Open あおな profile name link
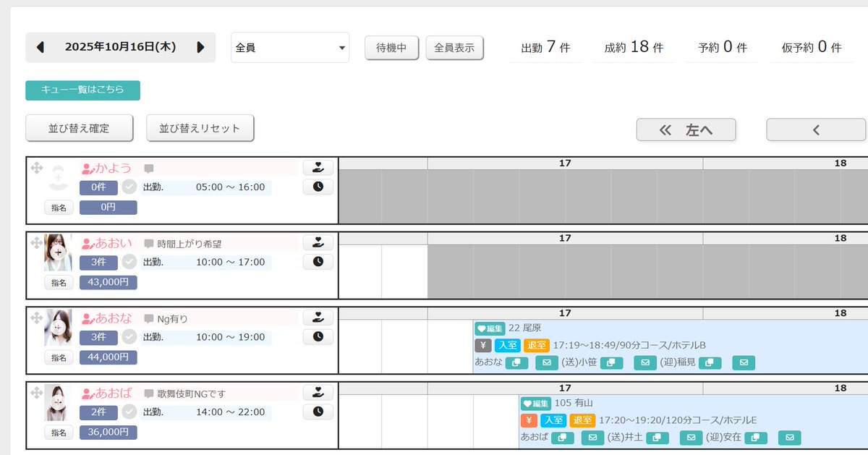This screenshot has height=455, width=868. click(107, 319)
